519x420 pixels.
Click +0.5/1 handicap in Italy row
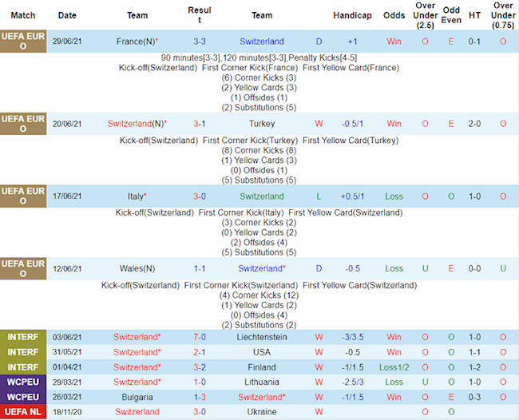(x=352, y=196)
